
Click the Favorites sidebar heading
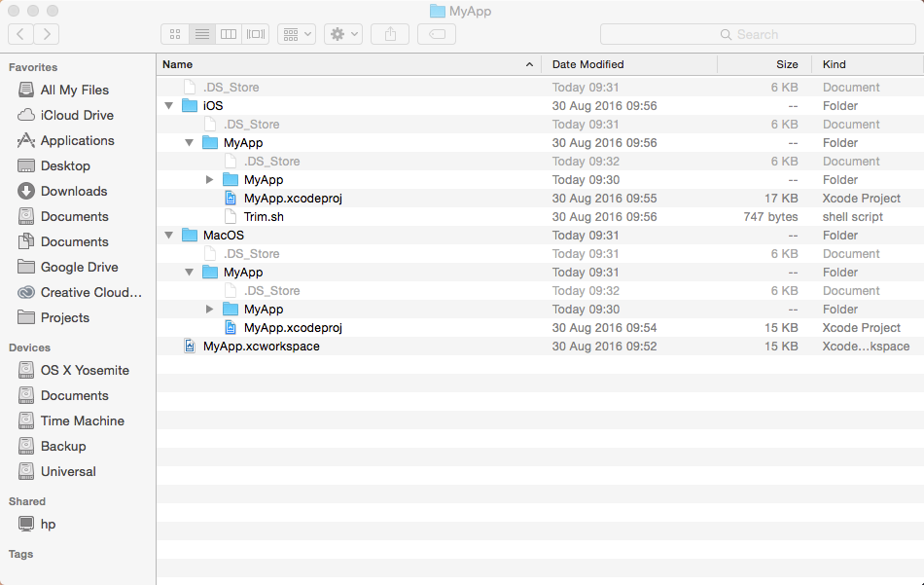(x=33, y=67)
